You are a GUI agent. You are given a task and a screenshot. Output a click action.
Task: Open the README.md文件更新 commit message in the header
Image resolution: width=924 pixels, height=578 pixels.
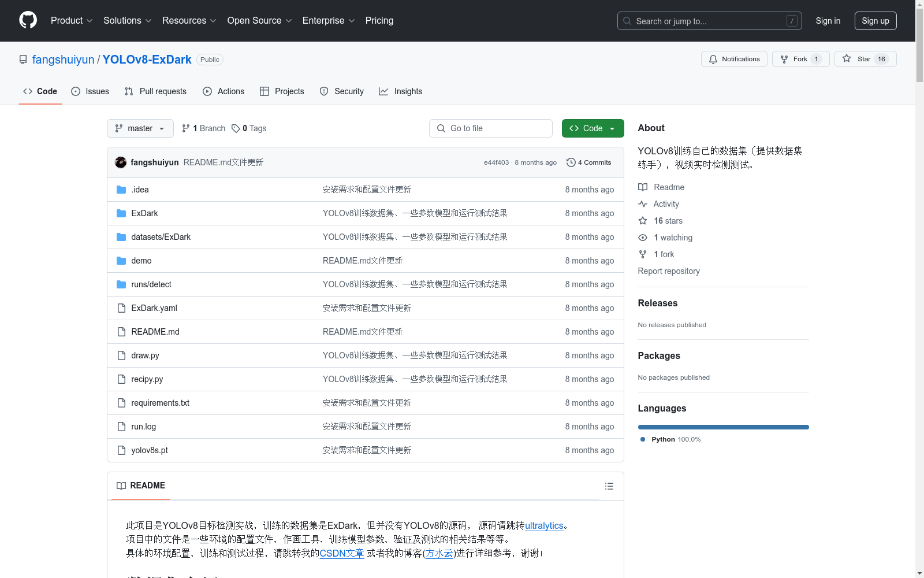coord(223,162)
